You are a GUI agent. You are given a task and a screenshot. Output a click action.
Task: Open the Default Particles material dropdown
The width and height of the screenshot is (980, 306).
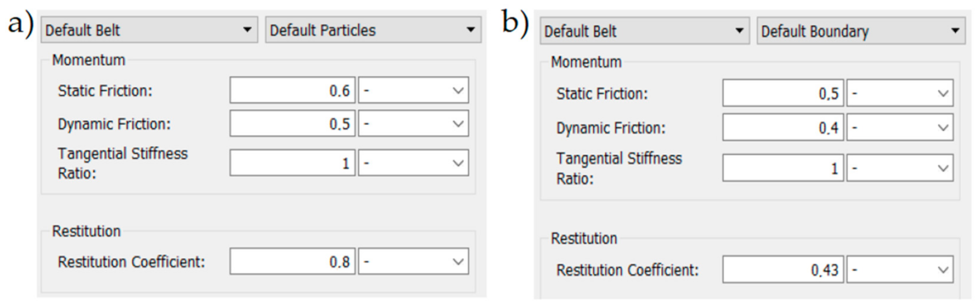[373, 30]
